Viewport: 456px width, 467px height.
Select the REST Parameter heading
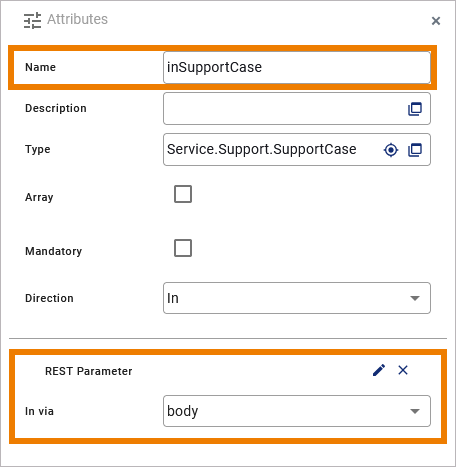(89, 371)
